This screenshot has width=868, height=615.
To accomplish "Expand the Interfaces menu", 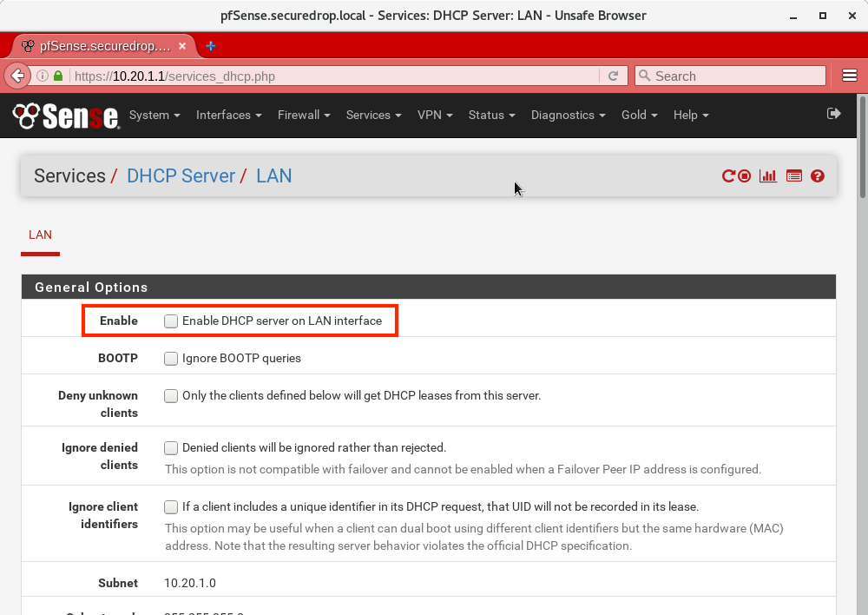I will [228, 115].
